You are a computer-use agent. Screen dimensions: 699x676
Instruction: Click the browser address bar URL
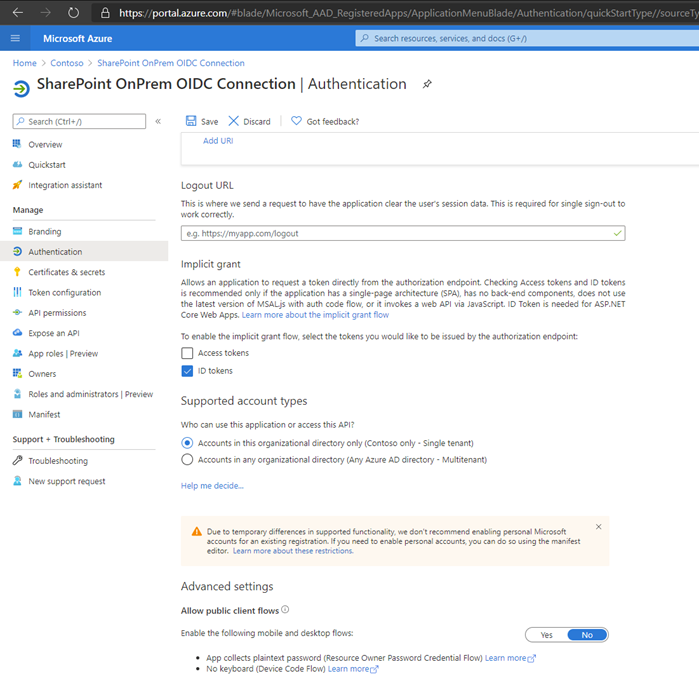click(408, 13)
